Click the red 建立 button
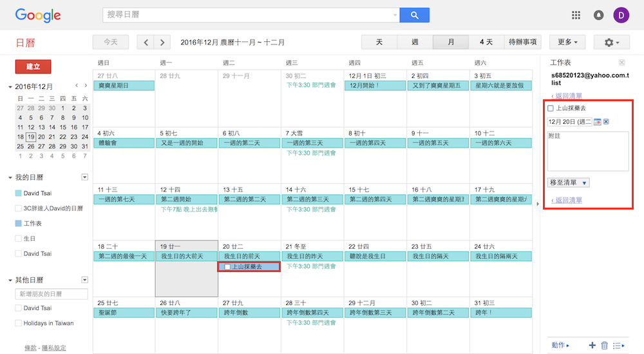This screenshot has width=644, height=354. pyautogui.click(x=33, y=66)
